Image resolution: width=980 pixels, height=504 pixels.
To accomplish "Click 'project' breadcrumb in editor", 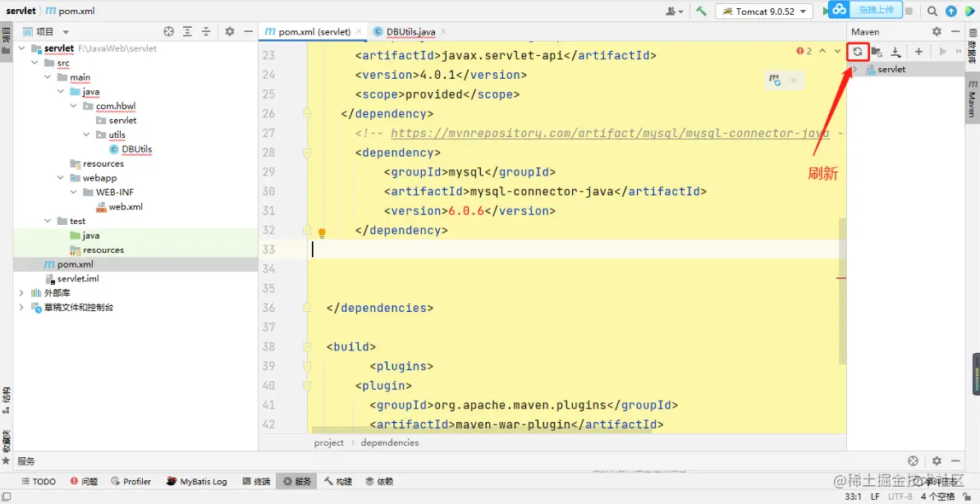I will (x=329, y=442).
